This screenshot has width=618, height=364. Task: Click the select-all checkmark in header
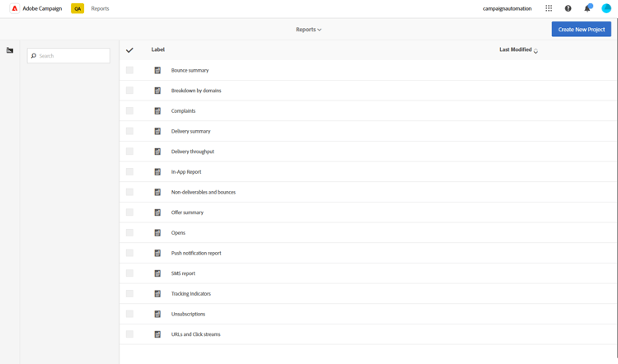point(129,50)
